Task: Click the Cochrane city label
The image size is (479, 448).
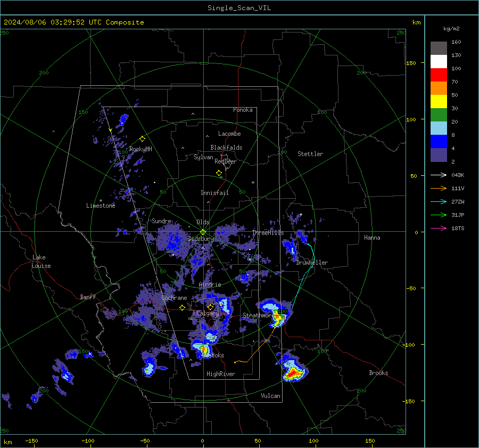Action: 174,298
